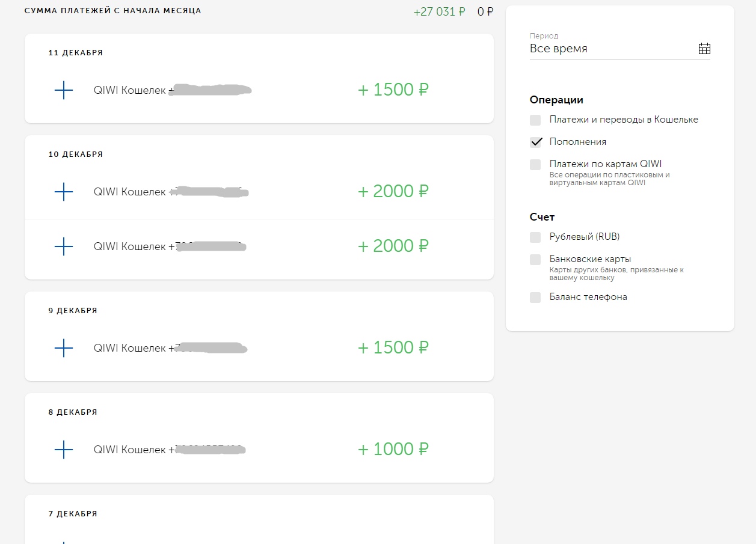Viewport: 756px width, 544px height.
Task: Click the plus icon of the first 10 December transaction
Action: (x=63, y=192)
